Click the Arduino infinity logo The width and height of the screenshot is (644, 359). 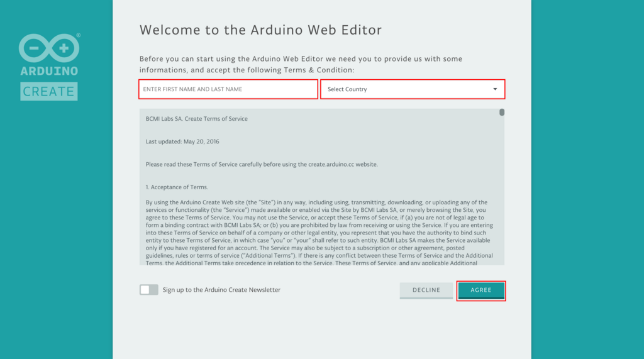[49, 48]
